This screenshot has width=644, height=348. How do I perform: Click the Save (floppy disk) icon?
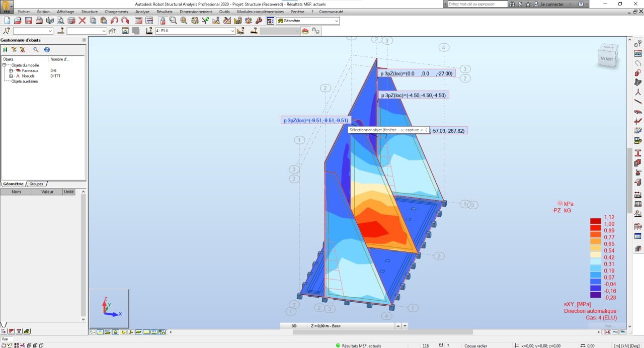pyautogui.click(x=28, y=21)
